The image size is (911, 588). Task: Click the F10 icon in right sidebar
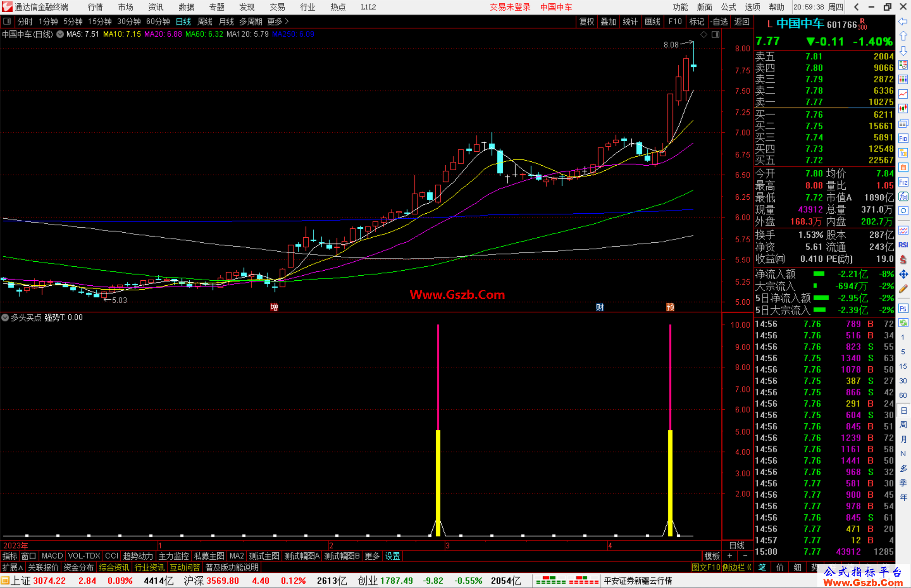tap(903, 138)
